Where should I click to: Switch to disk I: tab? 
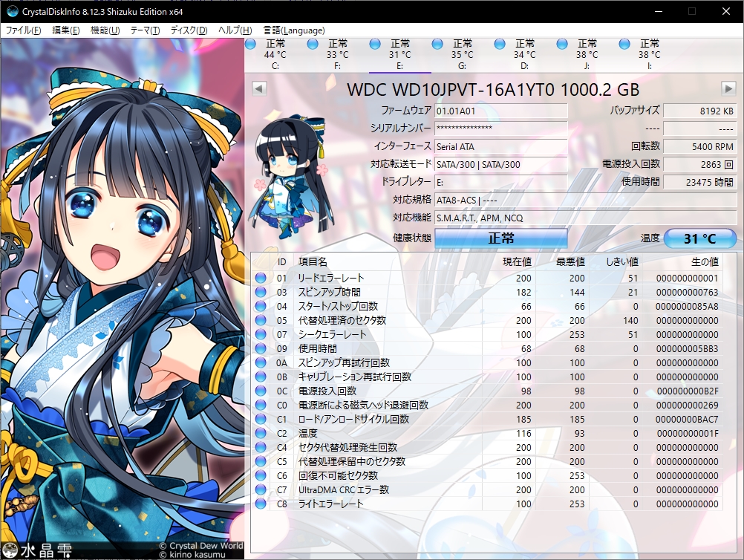point(650,54)
